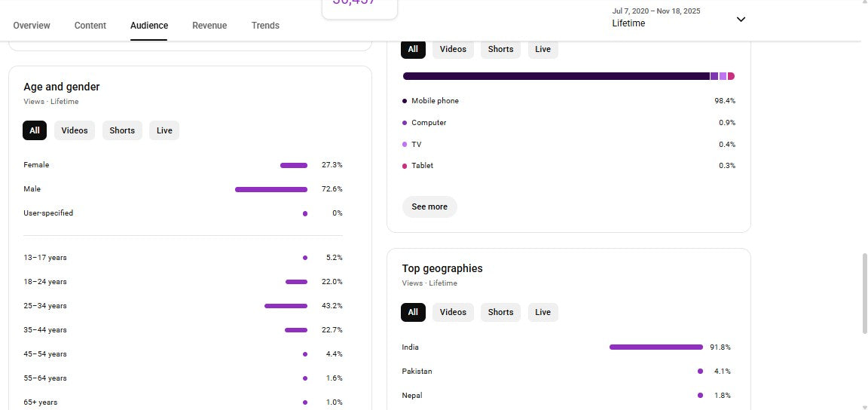
Task: Select All chip in Age and gender
Action: (x=35, y=130)
